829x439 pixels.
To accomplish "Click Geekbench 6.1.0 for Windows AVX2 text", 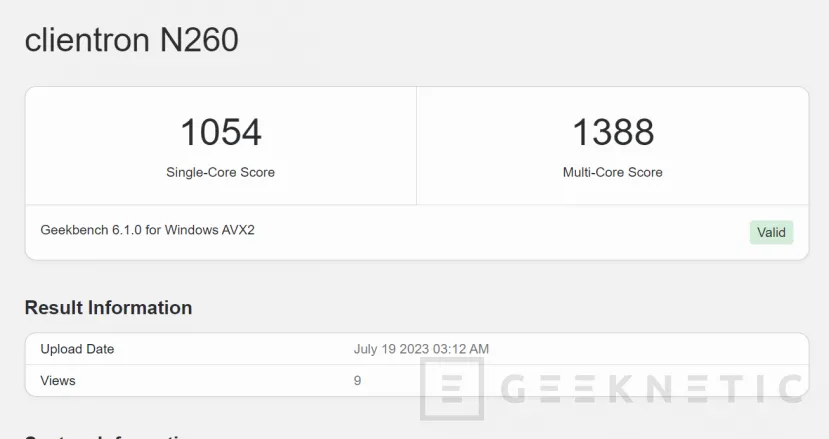I will point(148,230).
